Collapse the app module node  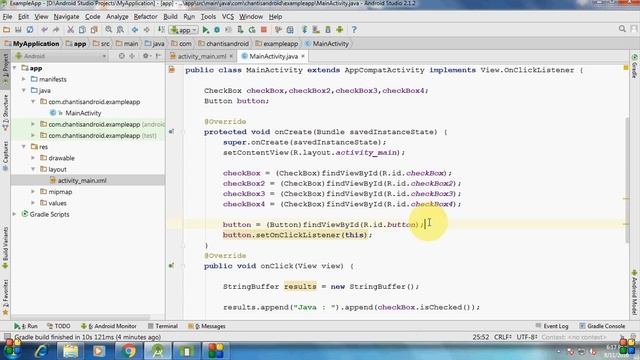click(x=15, y=68)
